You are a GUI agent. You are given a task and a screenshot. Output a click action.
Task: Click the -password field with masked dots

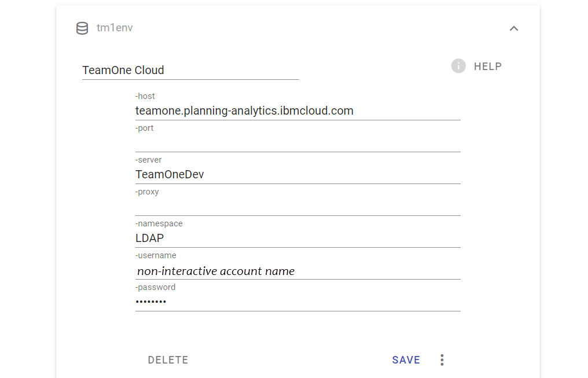(297, 302)
